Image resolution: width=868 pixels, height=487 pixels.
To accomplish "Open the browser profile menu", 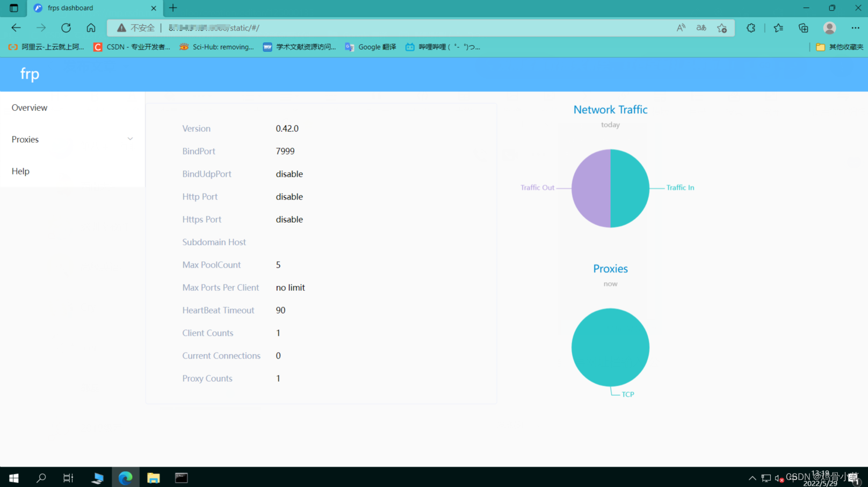I will 830,28.
